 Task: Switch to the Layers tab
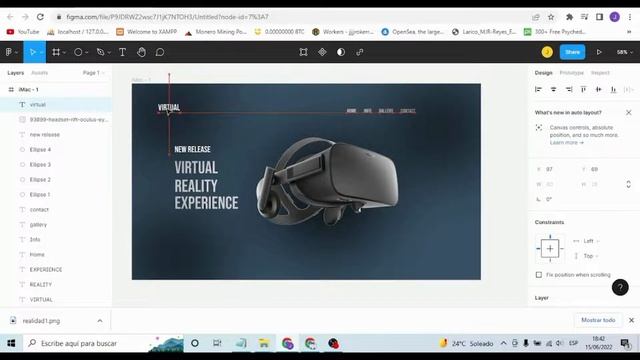pyautogui.click(x=16, y=73)
